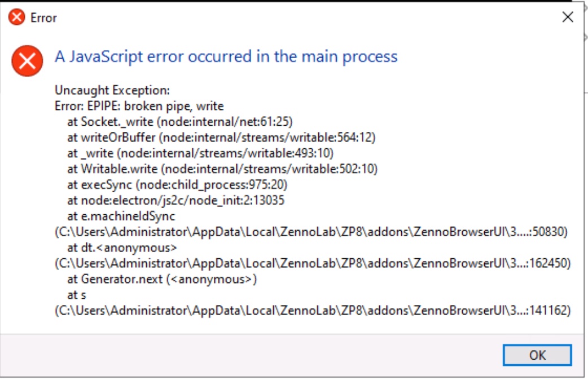Click the ZennoBrowserUI path ending 50830
Image resolution: width=588 pixels, height=380 pixels.
point(311,232)
